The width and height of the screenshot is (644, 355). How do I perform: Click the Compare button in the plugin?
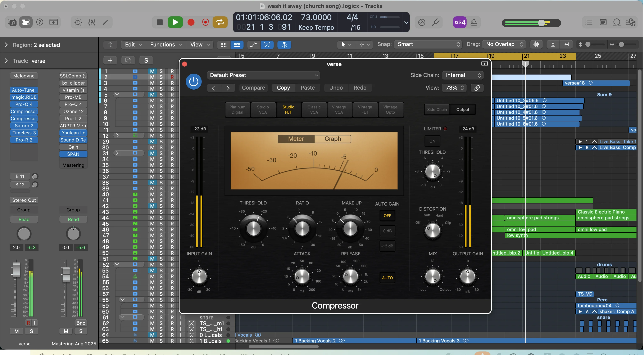[253, 87]
